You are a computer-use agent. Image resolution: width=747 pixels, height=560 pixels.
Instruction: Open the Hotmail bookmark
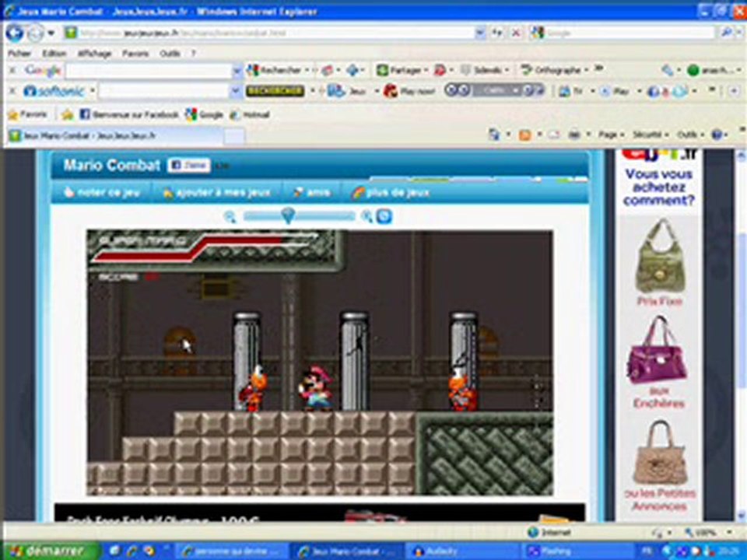[250, 115]
